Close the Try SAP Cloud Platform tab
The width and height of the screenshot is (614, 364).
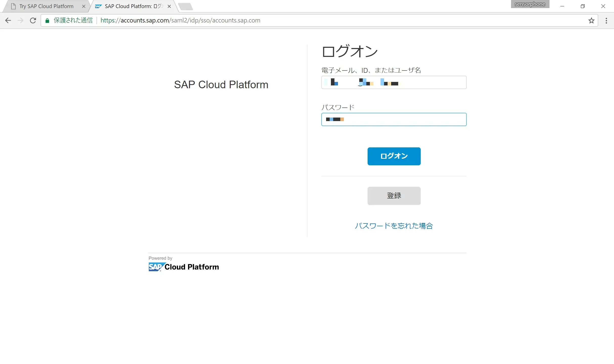[x=84, y=6]
